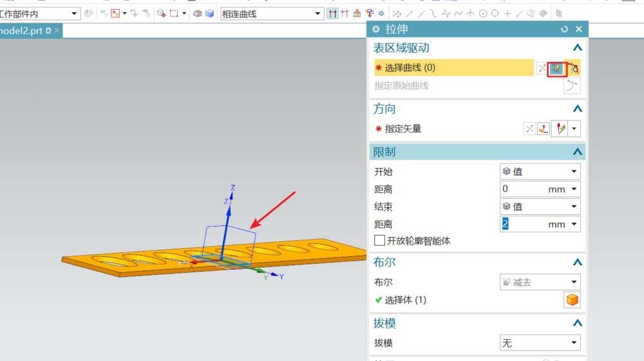Click the 选择曲线 (0) selection field
The height and width of the screenshot is (361, 644).
click(453, 68)
